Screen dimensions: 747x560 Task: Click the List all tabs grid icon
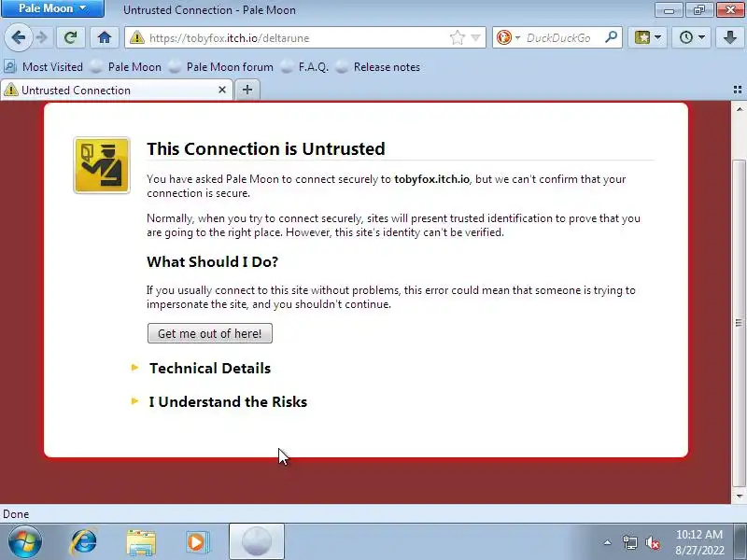click(738, 90)
